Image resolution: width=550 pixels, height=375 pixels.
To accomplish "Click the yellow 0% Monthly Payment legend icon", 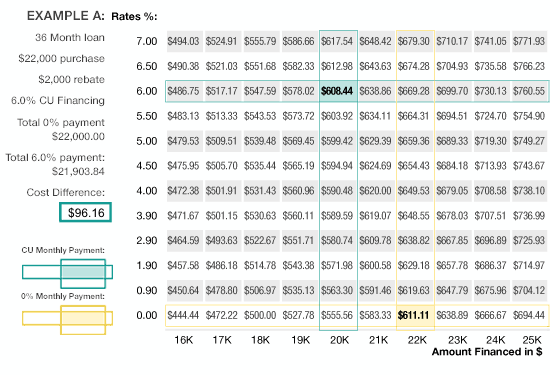I will pyautogui.click(x=67, y=320).
